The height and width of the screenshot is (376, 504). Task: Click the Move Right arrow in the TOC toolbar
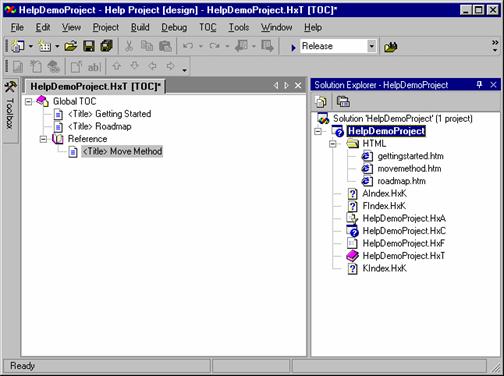170,66
